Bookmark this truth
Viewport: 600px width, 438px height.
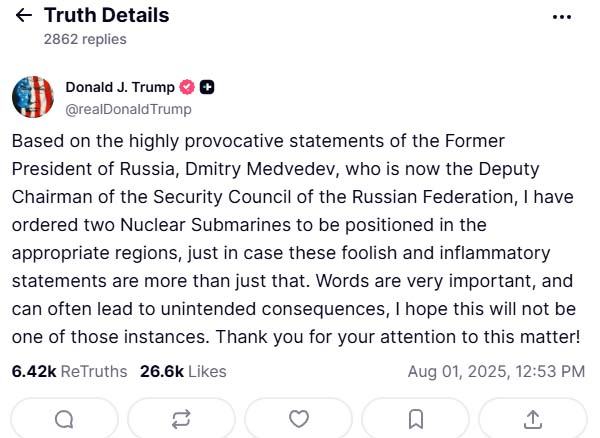(415, 418)
